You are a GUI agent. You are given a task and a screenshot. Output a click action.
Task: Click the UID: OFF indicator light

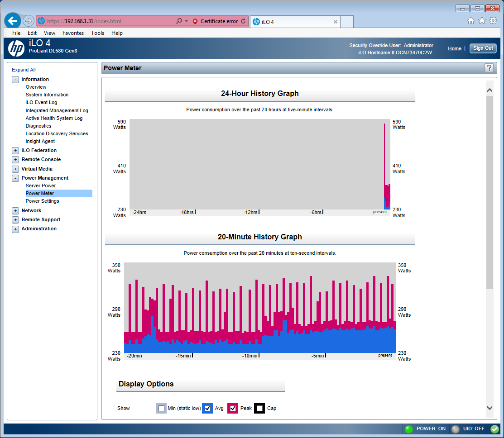(456, 429)
